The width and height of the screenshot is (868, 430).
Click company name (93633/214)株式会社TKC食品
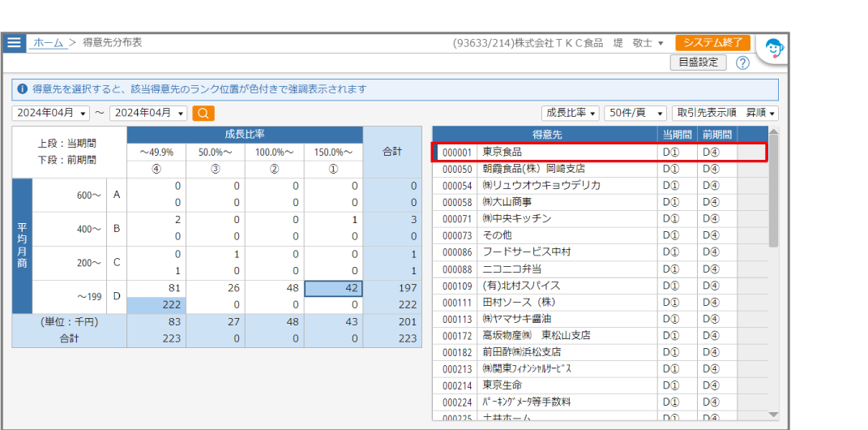(x=528, y=43)
